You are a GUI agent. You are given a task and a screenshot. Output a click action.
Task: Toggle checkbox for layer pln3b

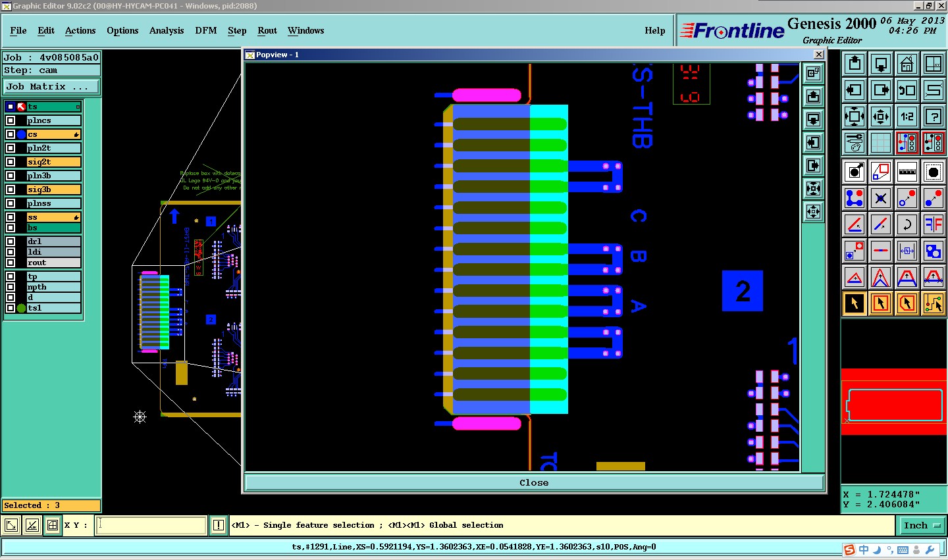click(x=11, y=176)
